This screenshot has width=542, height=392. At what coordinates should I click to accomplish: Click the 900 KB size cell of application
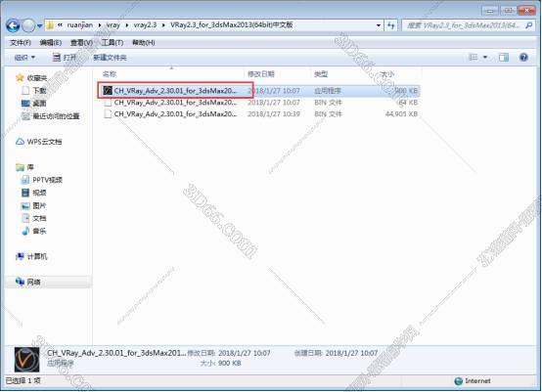(x=406, y=91)
